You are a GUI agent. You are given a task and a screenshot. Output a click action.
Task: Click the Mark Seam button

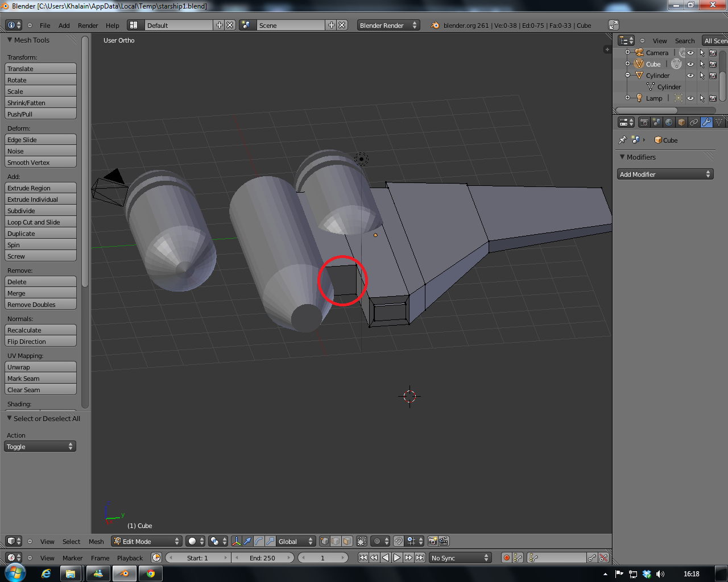coord(40,378)
